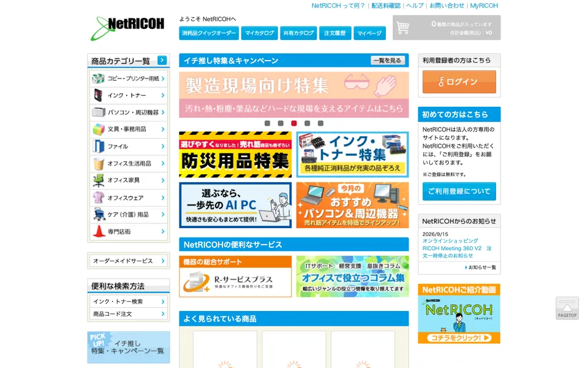
Task: Click オフィスウェア category text
Action: 126,197
